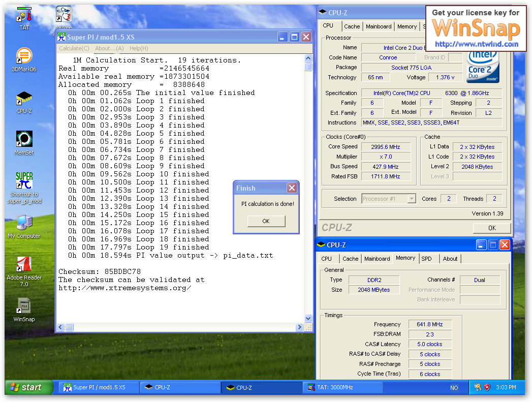Open the Help(H) menu in Super PI
The image size is (532, 402).
[139, 48]
